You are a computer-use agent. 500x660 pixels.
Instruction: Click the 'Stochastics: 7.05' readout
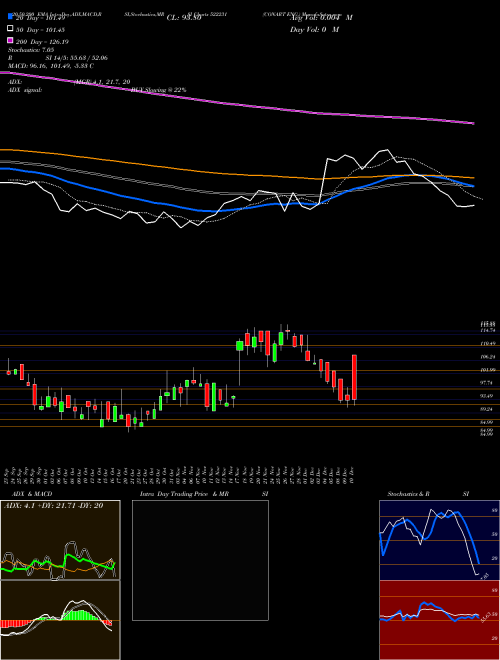(30, 50)
